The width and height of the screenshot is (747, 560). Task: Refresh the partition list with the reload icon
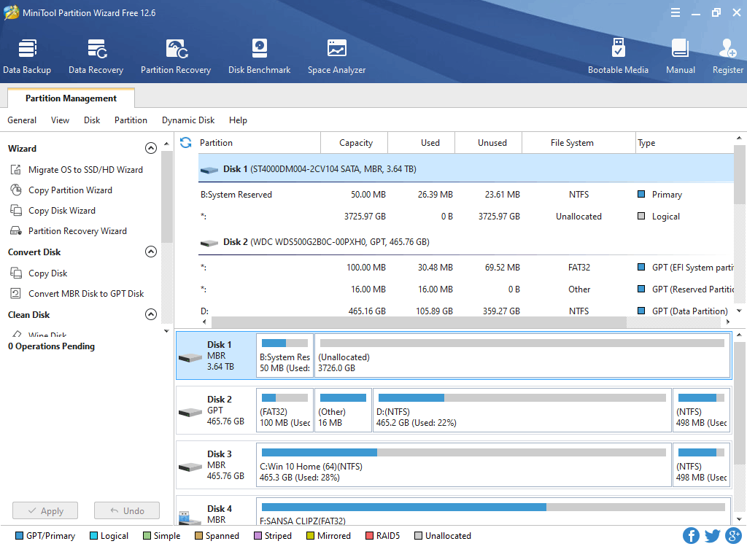click(186, 143)
